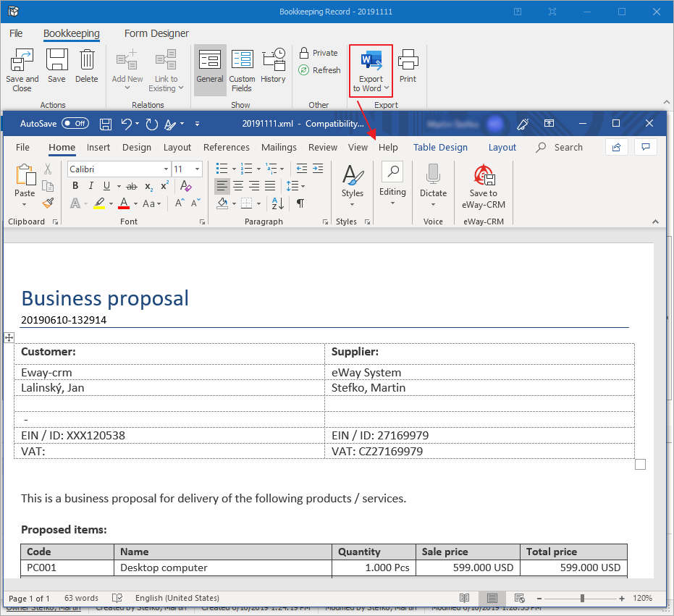Toggle Subscript formatting

pyautogui.click(x=148, y=186)
